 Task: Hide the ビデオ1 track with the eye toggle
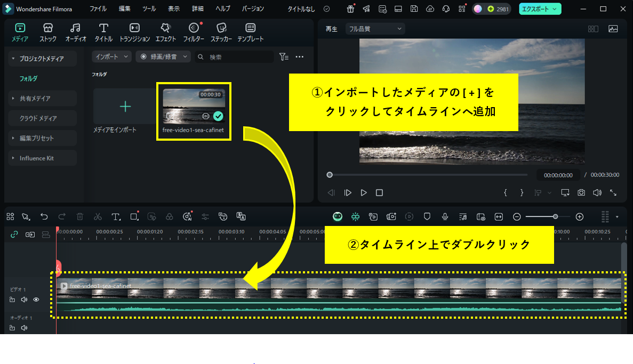coord(36,300)
